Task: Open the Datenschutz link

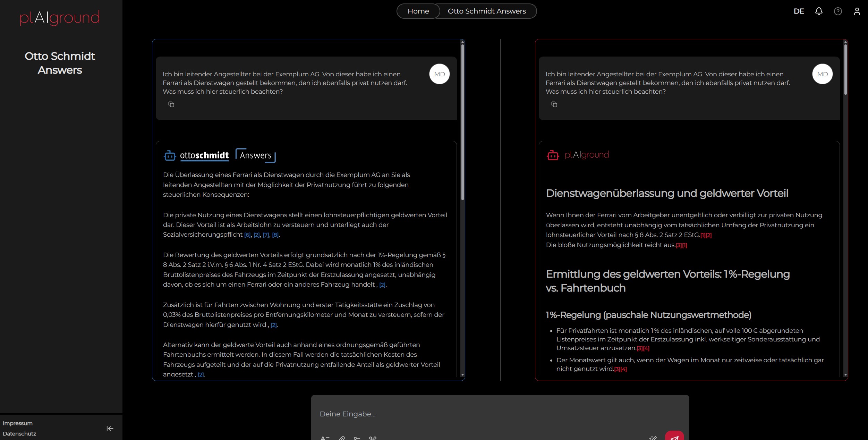Action: point(19,434)
